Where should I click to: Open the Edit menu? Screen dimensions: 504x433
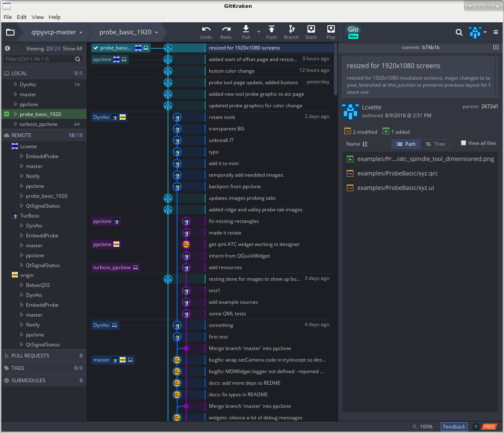click(x=22, y=17)
